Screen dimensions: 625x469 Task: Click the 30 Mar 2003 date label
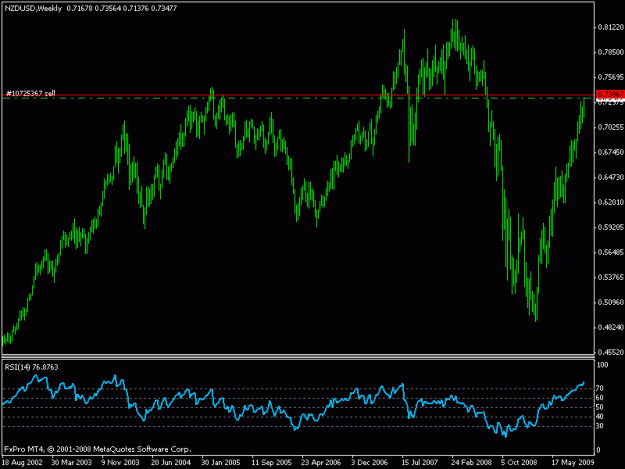72,463
